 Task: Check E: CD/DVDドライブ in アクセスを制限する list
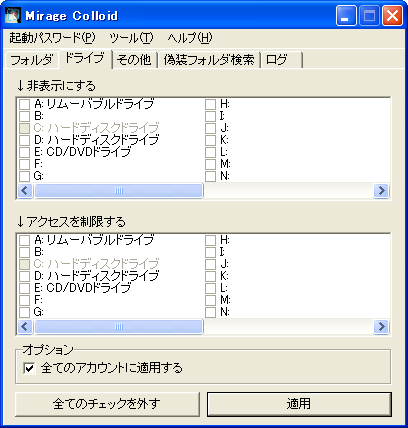click(x=24, y=288)
